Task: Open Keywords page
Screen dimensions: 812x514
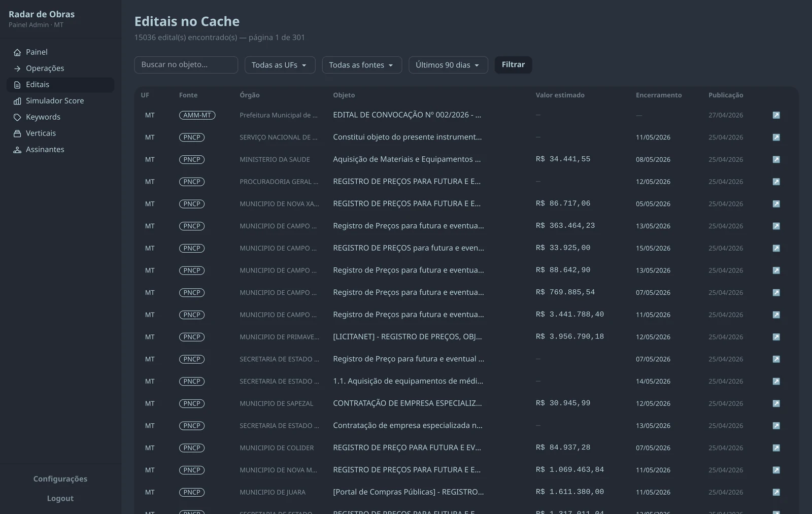Action: tap(60, 117)
